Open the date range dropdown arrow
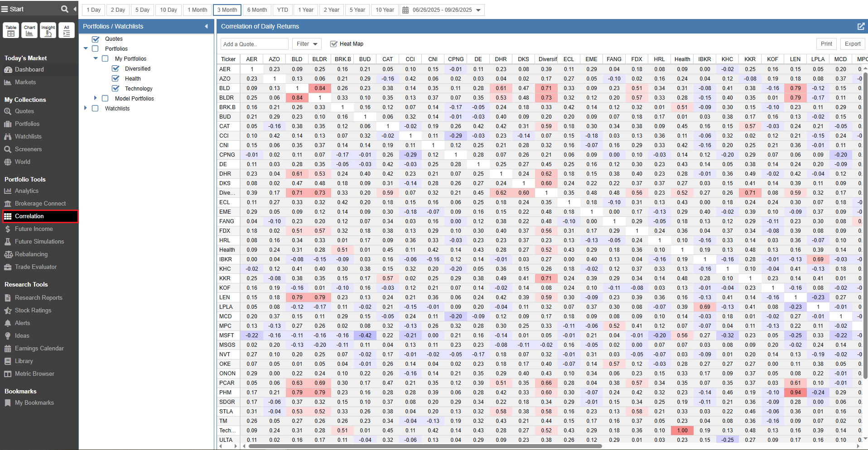The width and height of the screenshot is (868, 450). coord(478,10)
